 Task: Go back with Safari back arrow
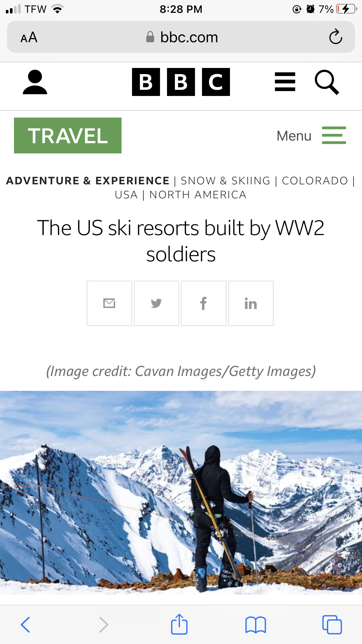[25, 624]
